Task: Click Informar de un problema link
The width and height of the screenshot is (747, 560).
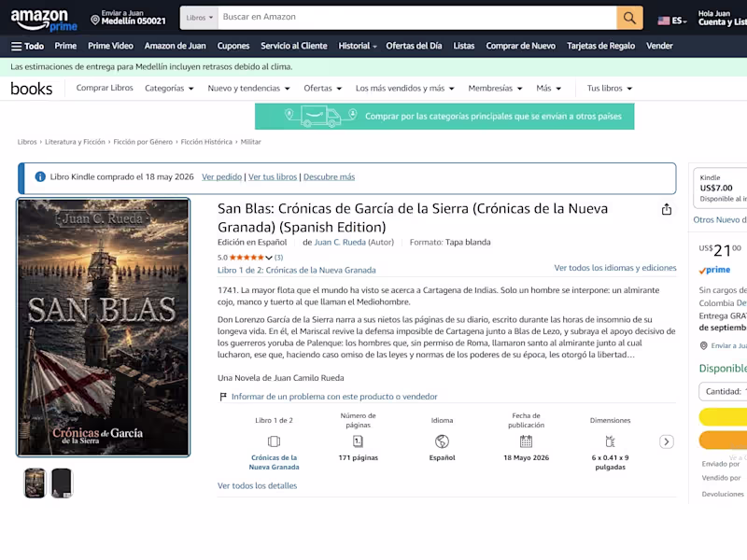Action: pos(334,396)
